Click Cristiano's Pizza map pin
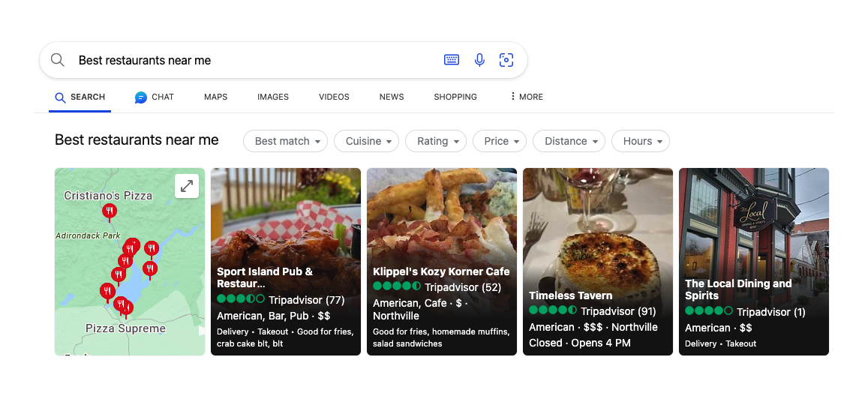The image size is (868, 399). [x=109, y=212]
